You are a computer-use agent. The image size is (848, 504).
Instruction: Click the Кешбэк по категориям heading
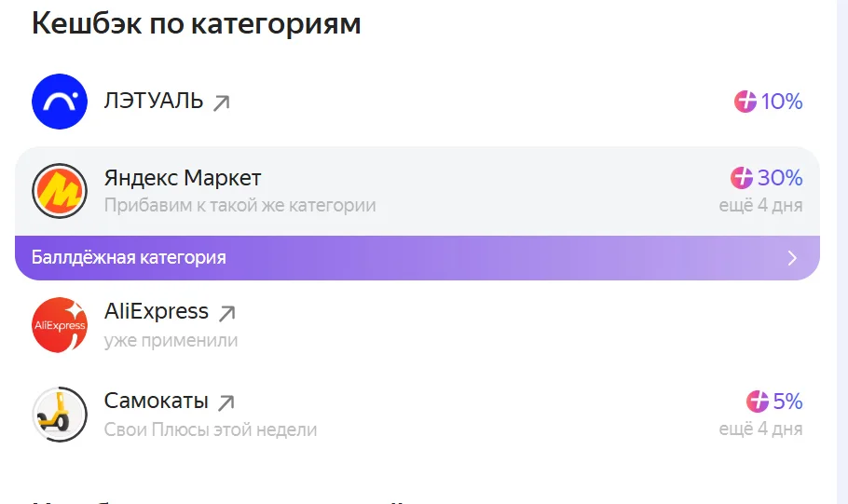[x=197, y=24]
